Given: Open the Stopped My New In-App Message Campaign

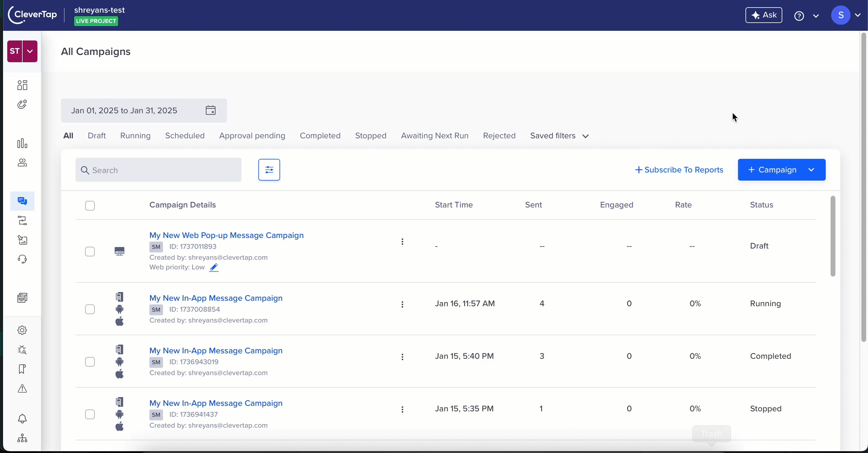Looking at the screenshot, I should (x=216, y=403).
